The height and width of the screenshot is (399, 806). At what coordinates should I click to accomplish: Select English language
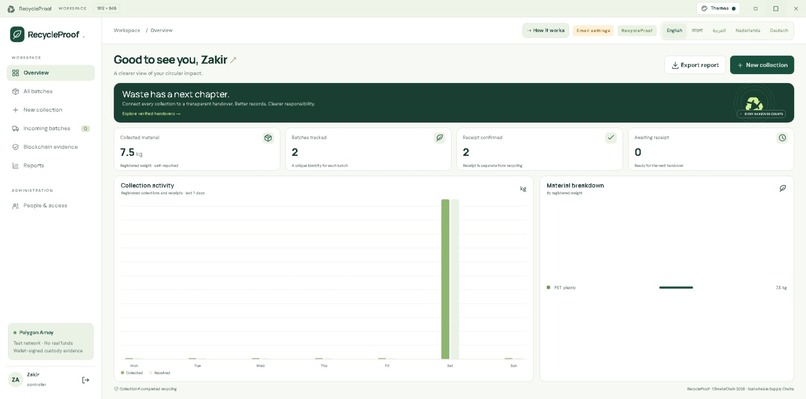674,30
